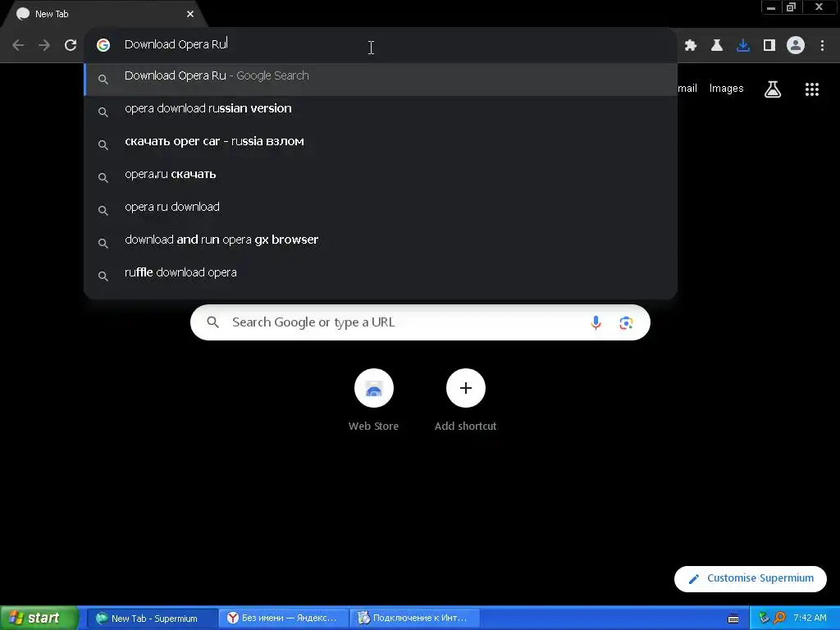Switch to 'Подключение к Инт…' taskbar window

(x=414, y=619)
